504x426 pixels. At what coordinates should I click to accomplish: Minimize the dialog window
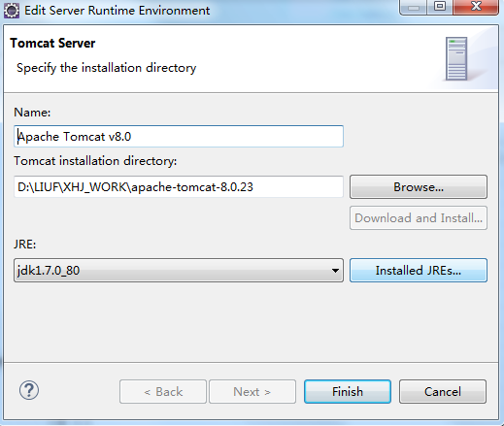pyautogui.click(x=414, y=7)
